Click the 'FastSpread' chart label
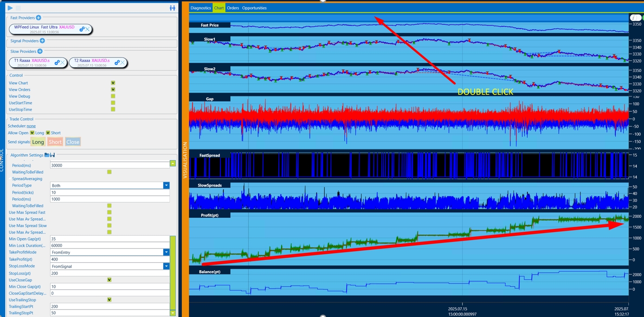This screenshot has width=644, height=317. pyautogui.click(x=210, y=155)
